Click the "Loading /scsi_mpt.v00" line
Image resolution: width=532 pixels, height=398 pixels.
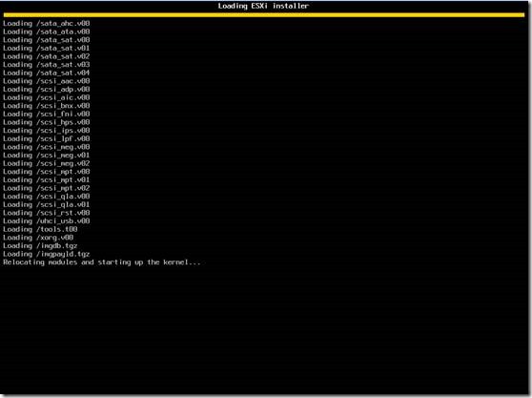[x=47, y=172]
